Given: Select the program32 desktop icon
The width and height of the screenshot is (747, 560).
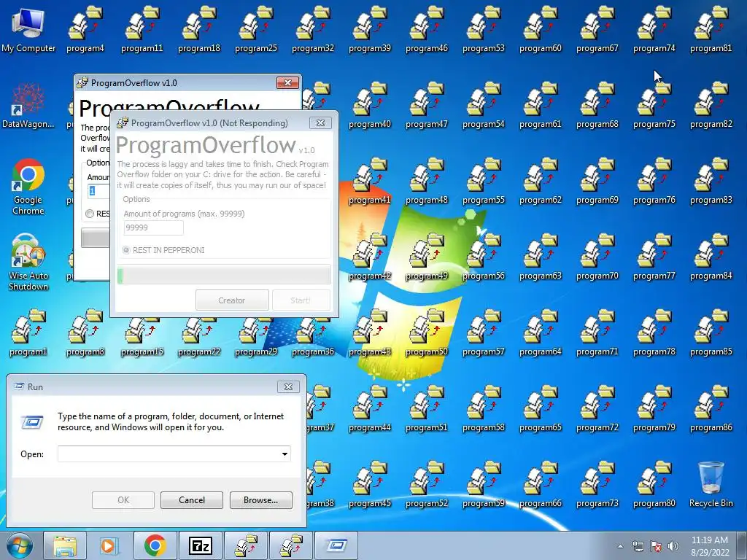Looking at the screenshot, I should point(313,29).
